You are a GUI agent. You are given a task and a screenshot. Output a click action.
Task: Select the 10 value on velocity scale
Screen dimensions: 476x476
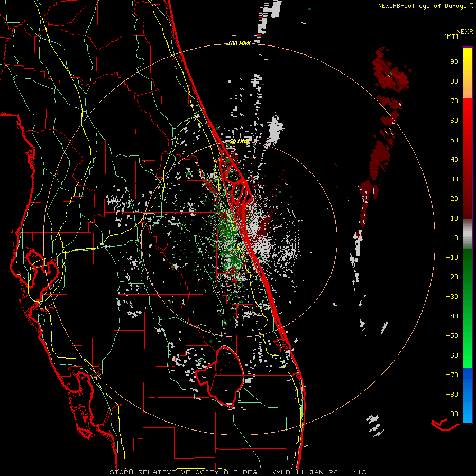pos(454,218)
